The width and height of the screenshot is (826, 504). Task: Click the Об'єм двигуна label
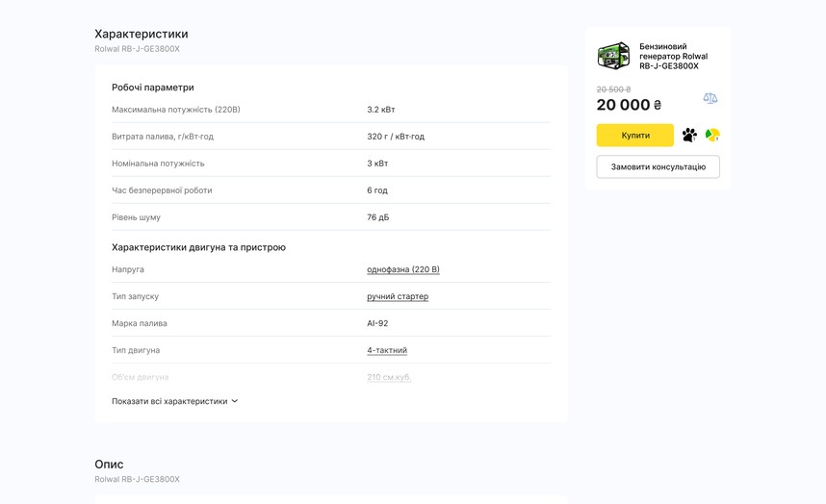pos(141,377)
